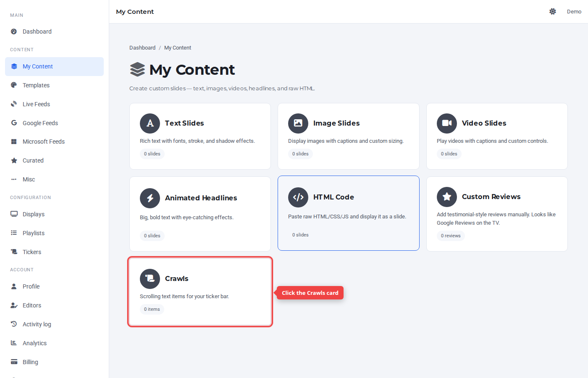Click the Playlists list icon

coord(14,233)
